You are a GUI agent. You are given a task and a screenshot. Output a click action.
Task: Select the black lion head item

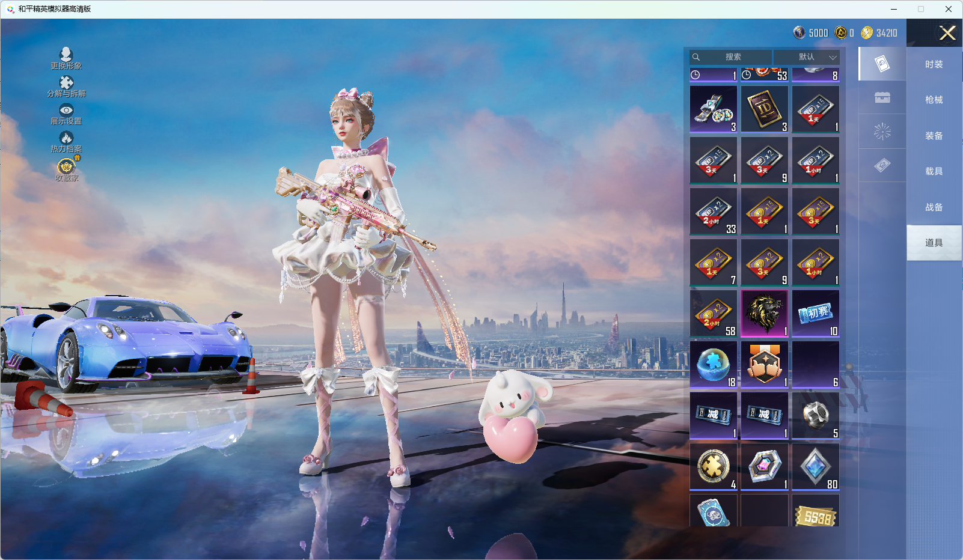click(765, 314)
